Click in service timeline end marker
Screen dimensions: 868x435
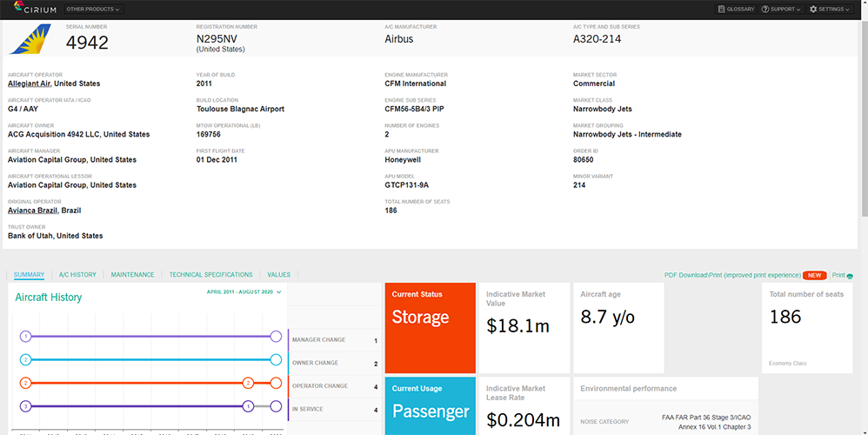[x=276, y=406]
